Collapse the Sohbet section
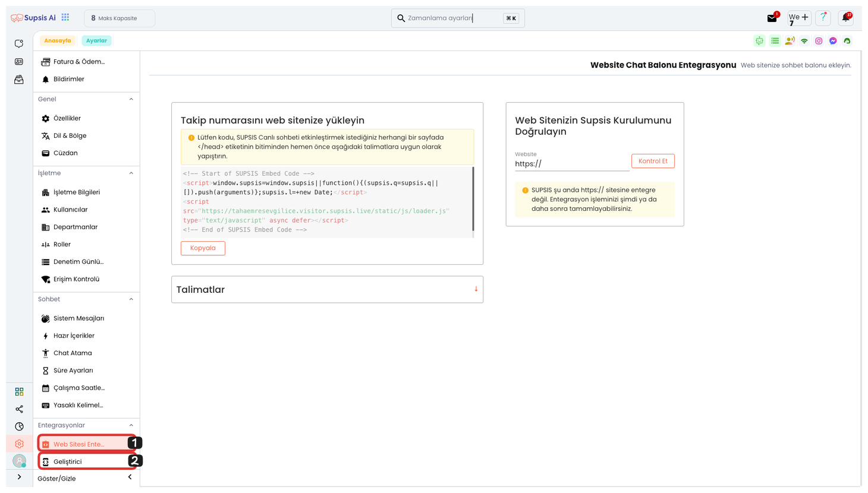868x493 pixels. tap(131, 299)
